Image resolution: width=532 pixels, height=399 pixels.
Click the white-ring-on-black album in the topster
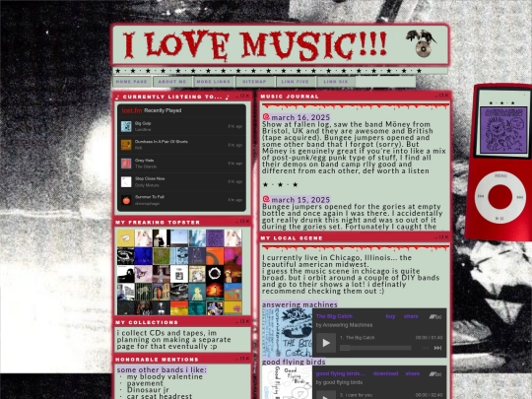click(215, 274)
